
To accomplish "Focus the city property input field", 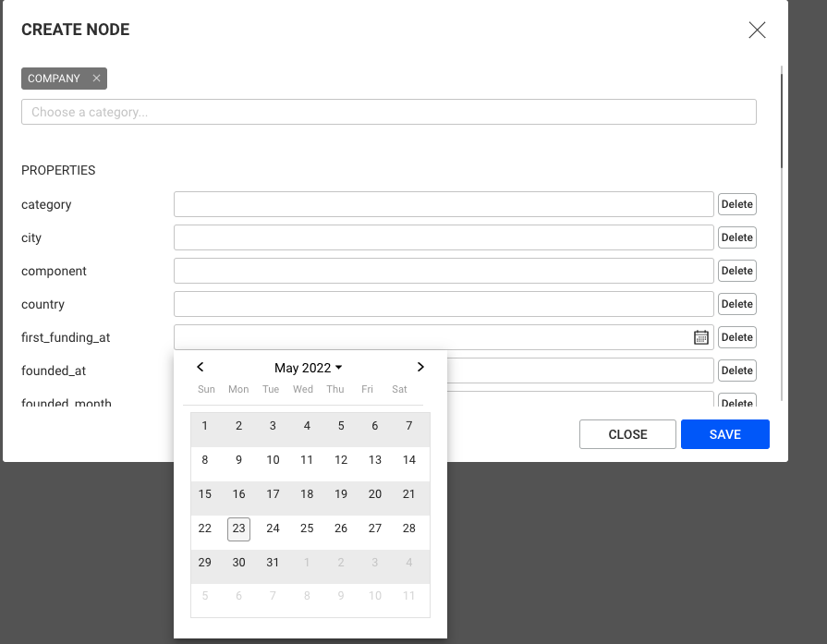I will 444,237.
